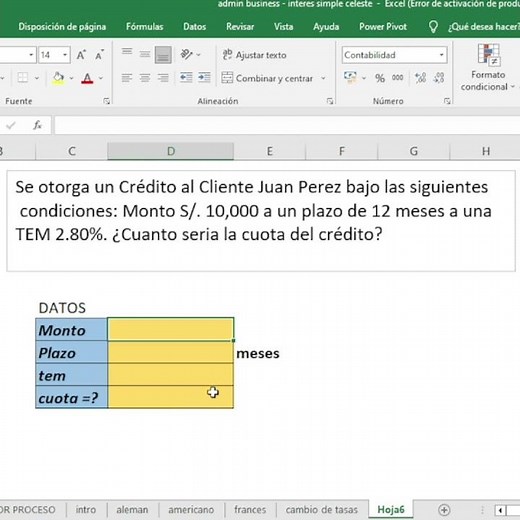Apply the thousands separator style
The width and height of the screenshot is (520, 520).
pos(397,78)
